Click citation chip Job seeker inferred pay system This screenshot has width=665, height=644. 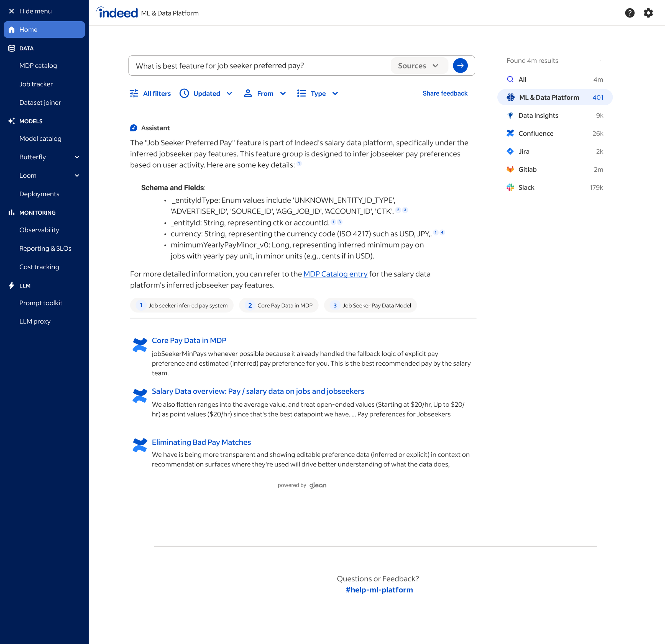[x=182, y=305]
